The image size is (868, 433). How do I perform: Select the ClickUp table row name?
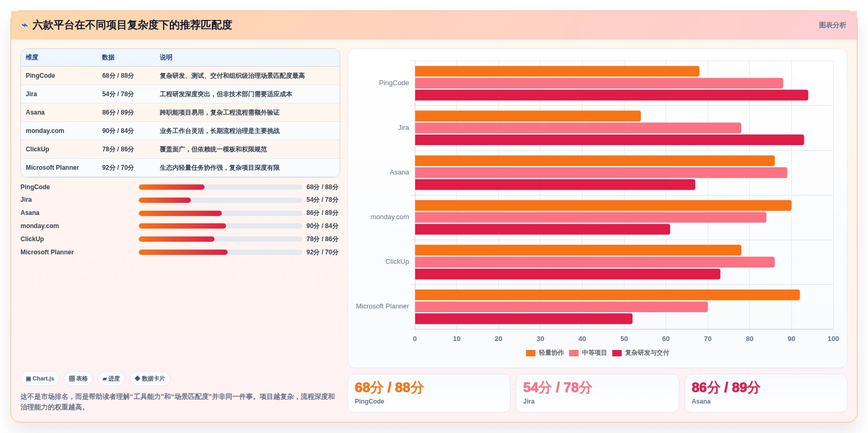[37, 149]
